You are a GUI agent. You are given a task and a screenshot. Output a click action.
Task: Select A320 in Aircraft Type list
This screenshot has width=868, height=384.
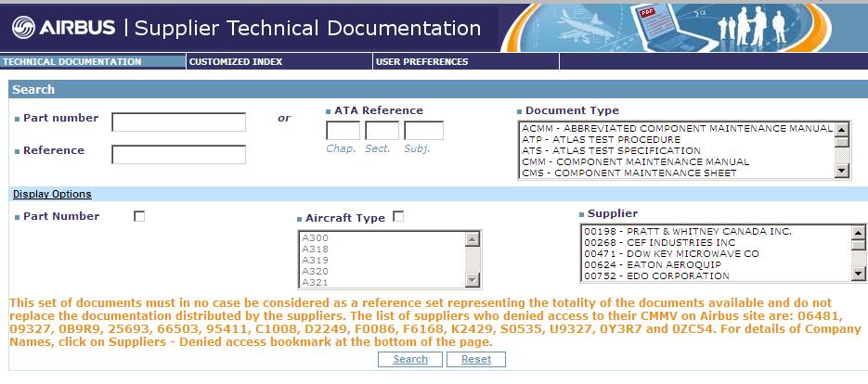click(x=382, y=271)
